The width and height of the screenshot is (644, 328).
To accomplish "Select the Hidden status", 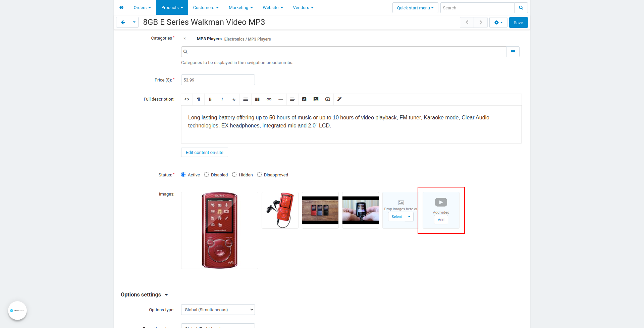I will (234, 175).
